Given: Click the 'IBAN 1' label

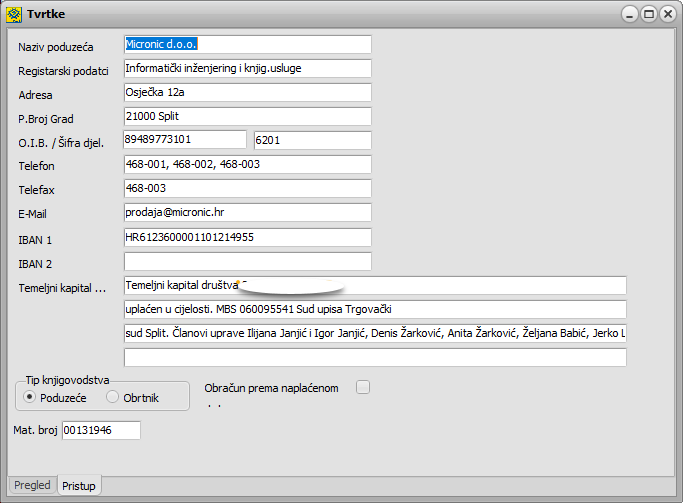Looking at the screenshot, I should [x=35, y=240].
